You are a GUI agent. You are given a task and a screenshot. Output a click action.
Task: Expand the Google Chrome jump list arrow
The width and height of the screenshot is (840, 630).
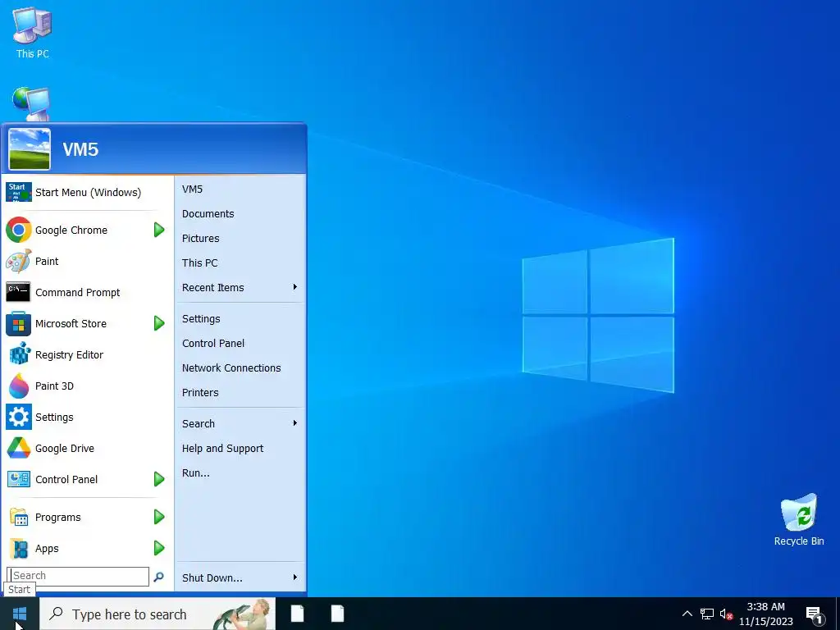tap(159, 230)
